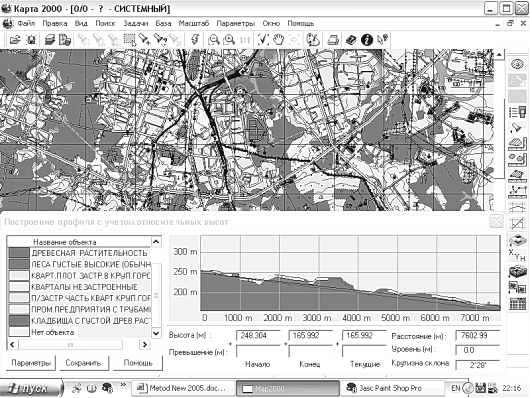Image resolution: width=530 pixels, height=398 pixels.
Task: Click the Крутизна склона field 2°28'
Action: click(477, 365)
